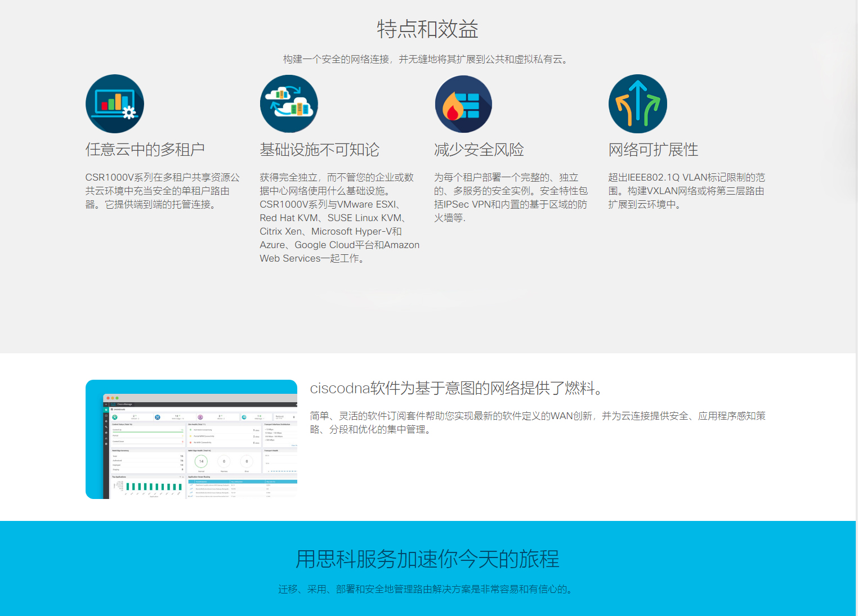Click the cloud servers infrastructure icon
The width and height of the screenshot is (858, 616).
[x=289, y=104]
